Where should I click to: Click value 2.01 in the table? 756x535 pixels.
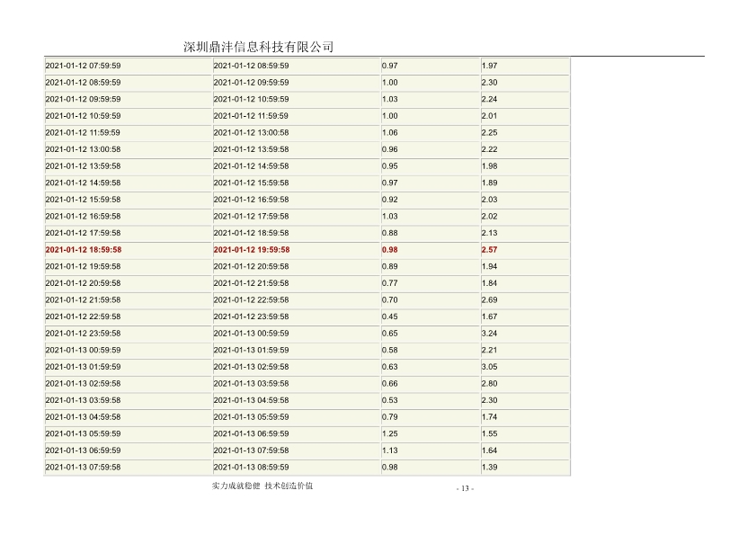(x=489, y=116)
